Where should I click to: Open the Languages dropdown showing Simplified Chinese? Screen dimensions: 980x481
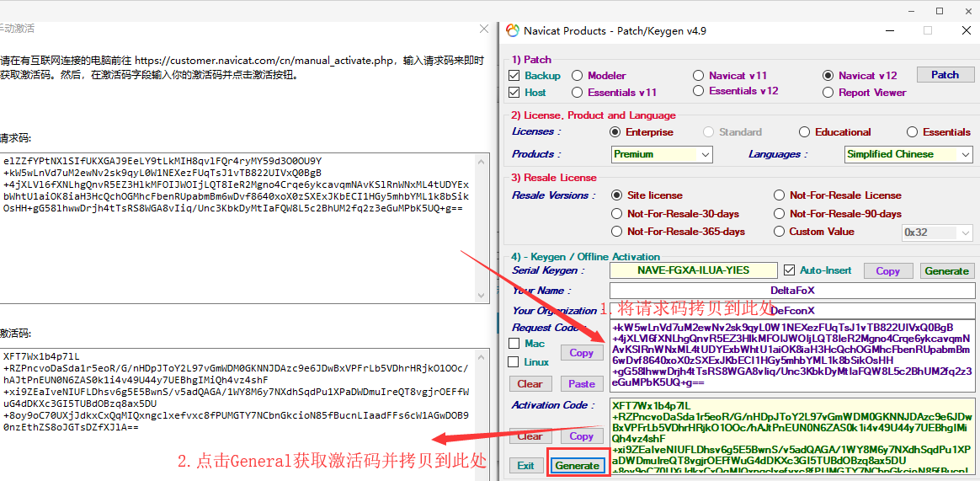click(x=908, y=154)
